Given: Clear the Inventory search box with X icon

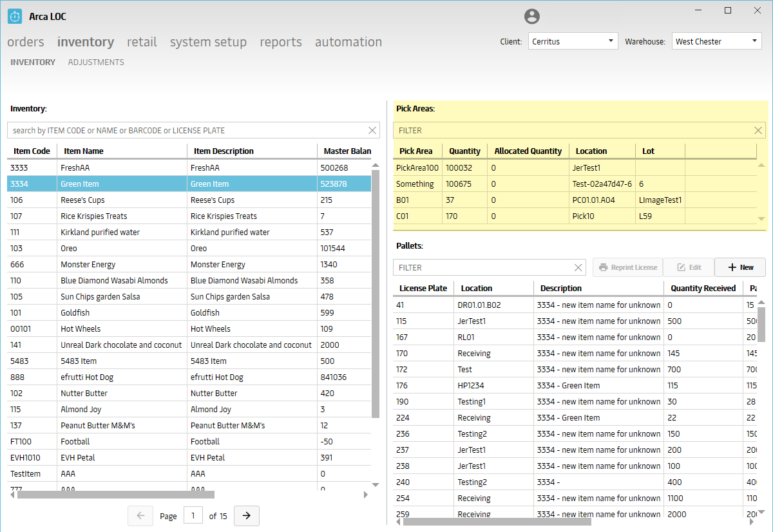Looking at the screenshot, I should click(372, 130).
